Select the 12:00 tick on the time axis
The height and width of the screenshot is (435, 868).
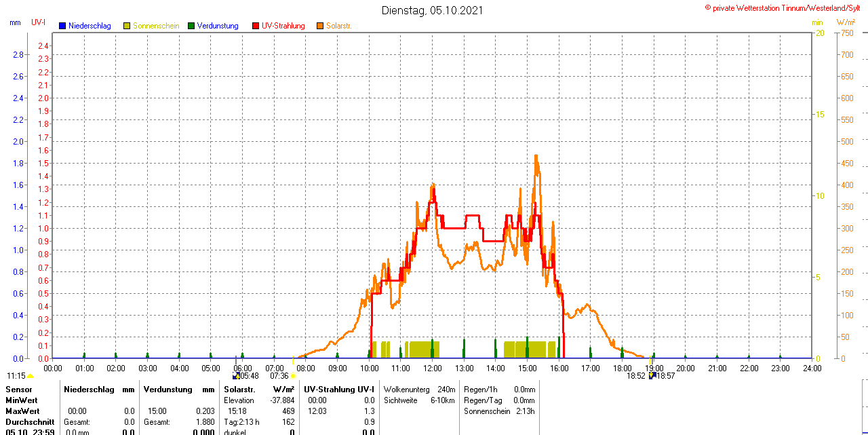pyautogui.click(x=433, y=368)
